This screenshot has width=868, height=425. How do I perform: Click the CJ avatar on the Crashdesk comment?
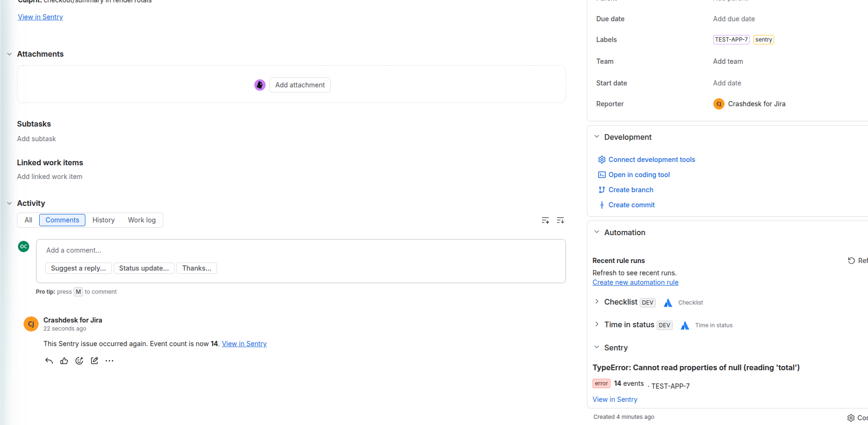31,324
